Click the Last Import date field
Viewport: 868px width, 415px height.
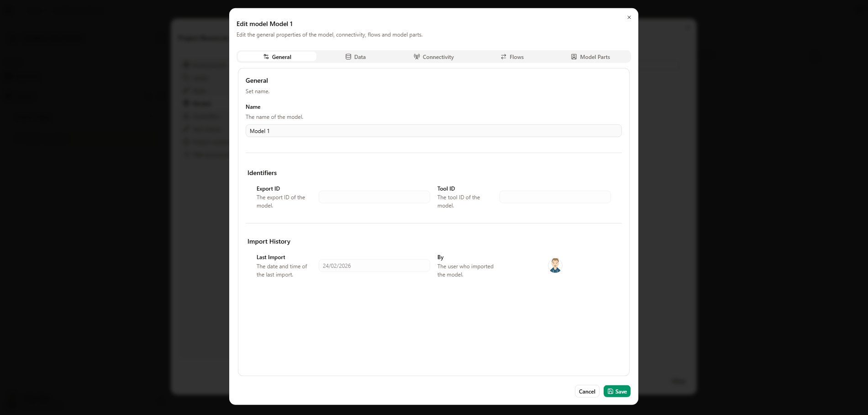click(374, 266)
